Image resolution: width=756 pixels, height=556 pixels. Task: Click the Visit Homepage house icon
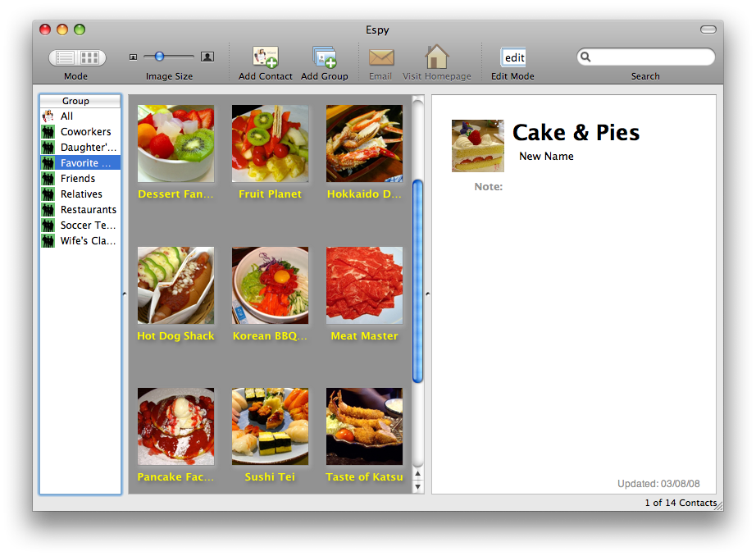tap(436, 57)
